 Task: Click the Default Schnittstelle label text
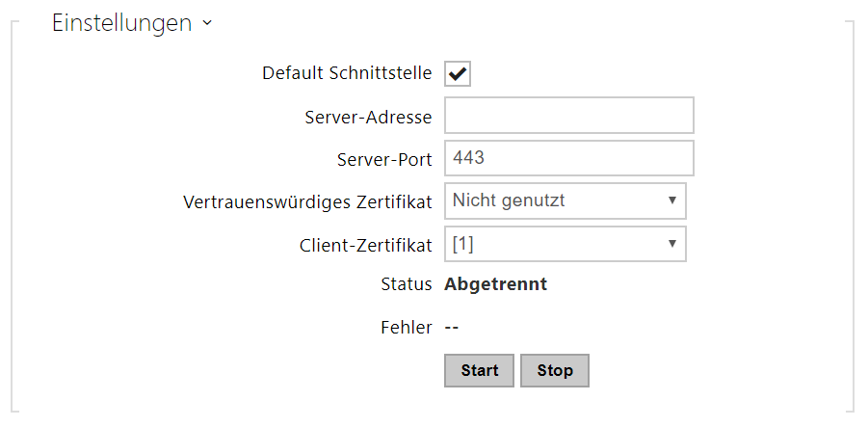347,74
